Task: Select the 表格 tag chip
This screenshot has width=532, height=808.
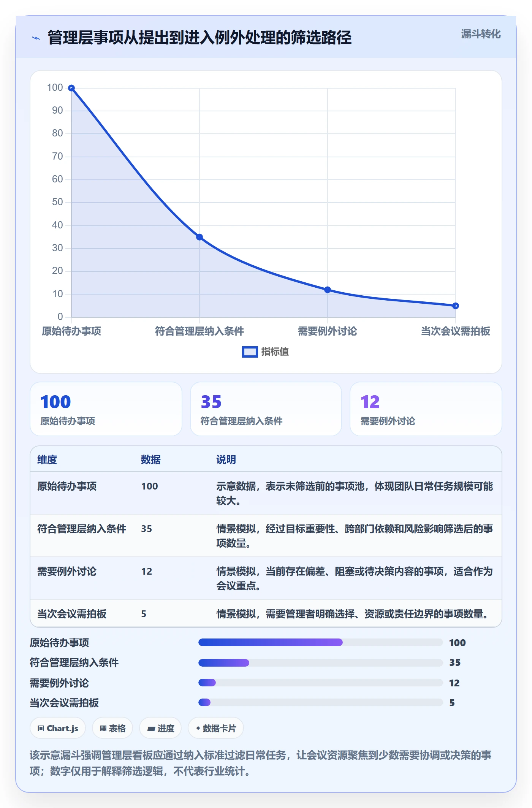Action: [x=112, y=728]
